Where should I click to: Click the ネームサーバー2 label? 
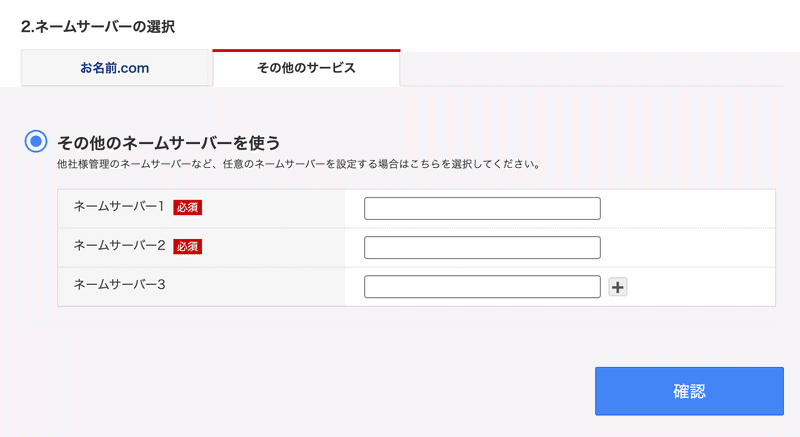point(118,245)
